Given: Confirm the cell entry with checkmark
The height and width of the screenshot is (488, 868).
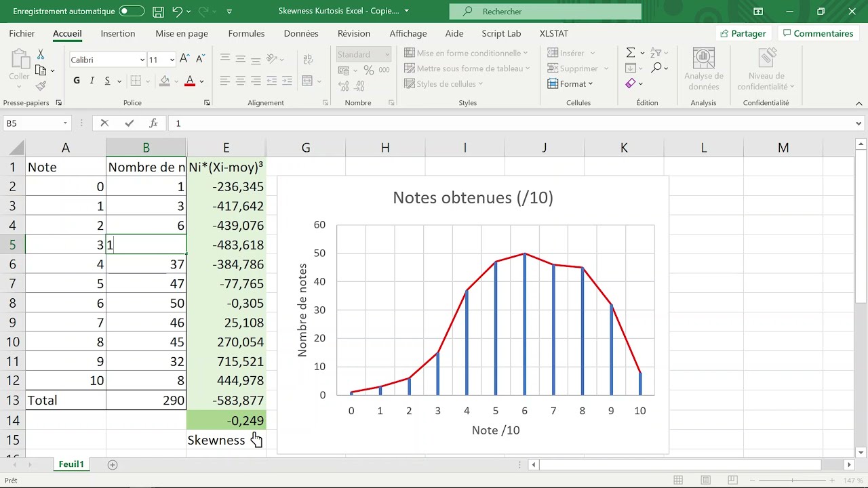Looking at the screenshot, I should click(130, 123).
